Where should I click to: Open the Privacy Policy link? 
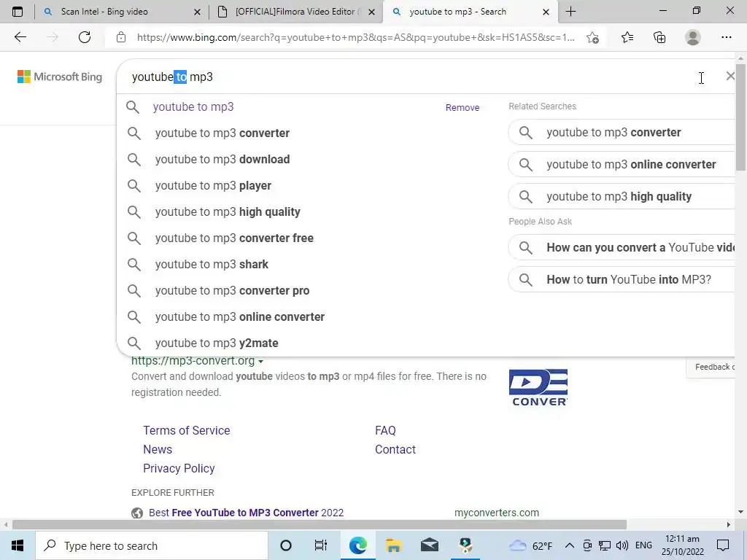pyautogui.click(x=179, y=468)
